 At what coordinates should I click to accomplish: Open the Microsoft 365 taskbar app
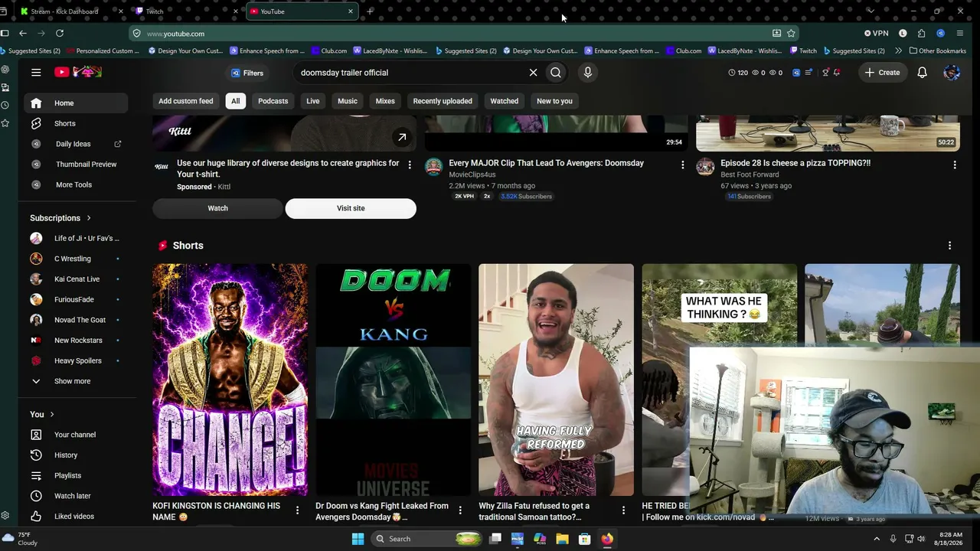[x=540, y=539]
